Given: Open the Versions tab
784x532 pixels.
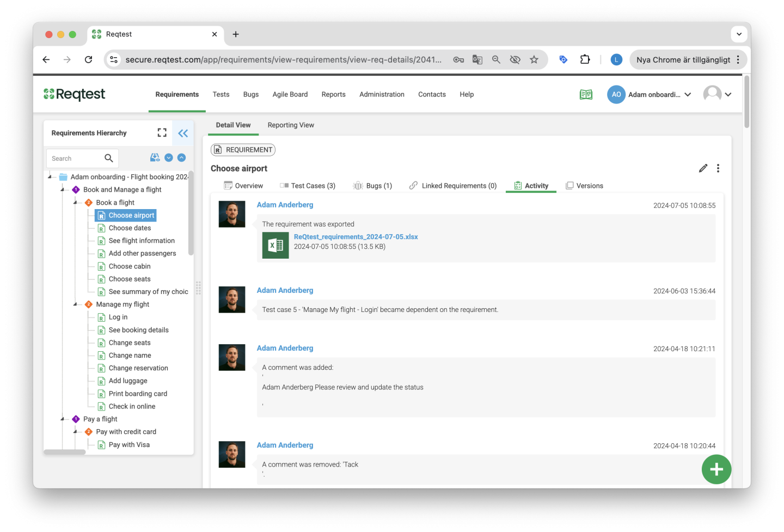Looking at the screenshot, I should click(585, 186).
